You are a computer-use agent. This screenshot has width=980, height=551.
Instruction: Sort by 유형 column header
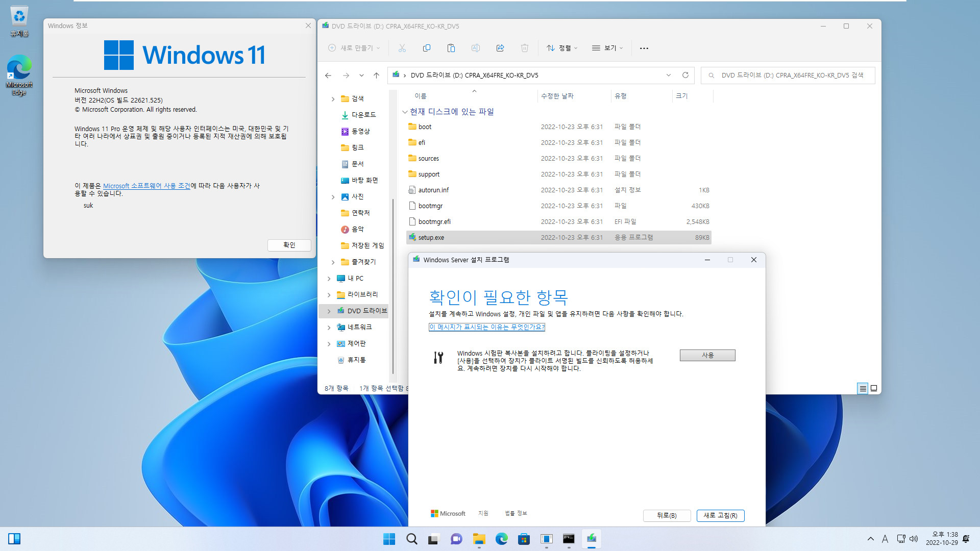pos(642,96)
